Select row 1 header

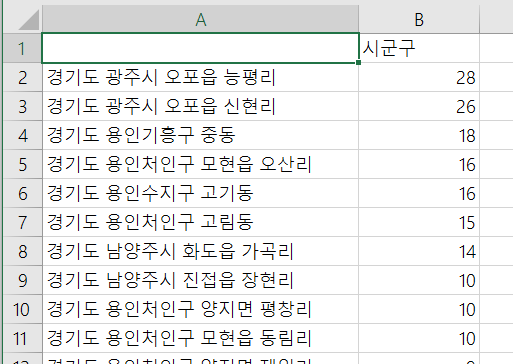tap(22, 48)
